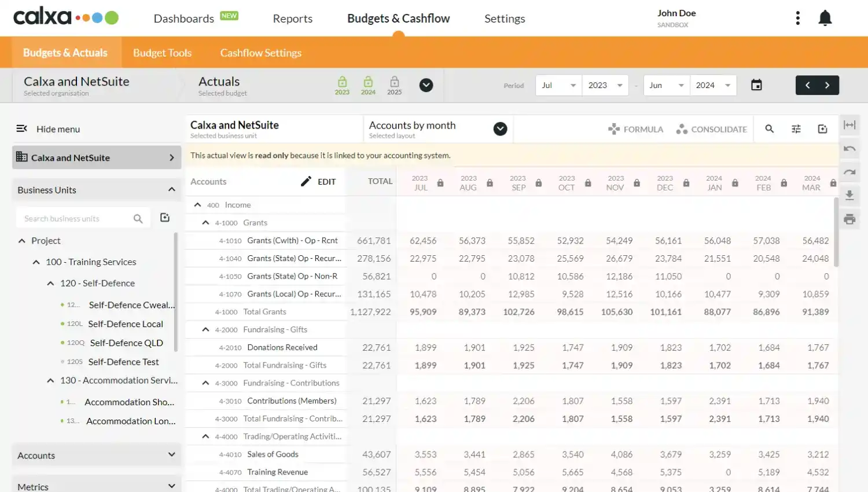The image size is (868, 492).
Task: Toggle lock on 2023 SEP column
Action: (539, 183)
